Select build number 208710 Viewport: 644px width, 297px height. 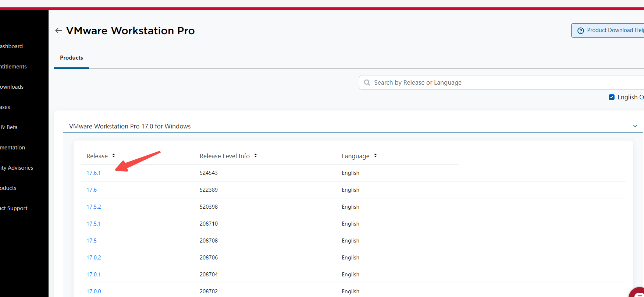pos(209,224)
